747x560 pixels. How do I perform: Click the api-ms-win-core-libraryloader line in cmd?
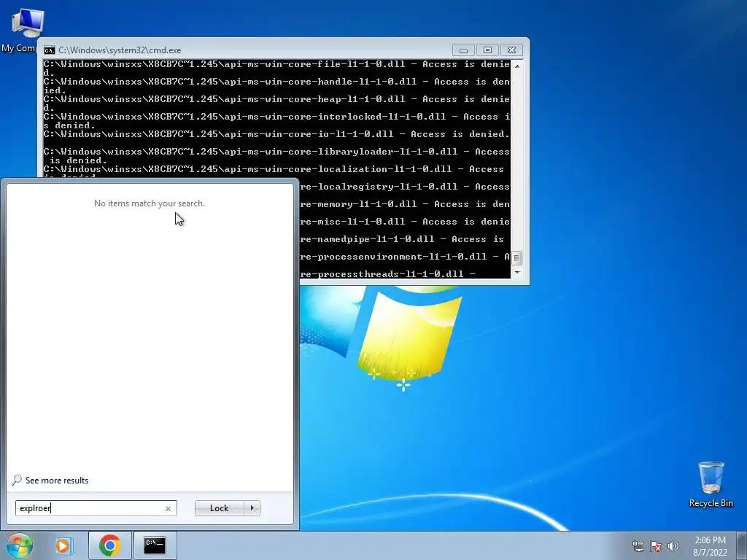coord(276,152)
